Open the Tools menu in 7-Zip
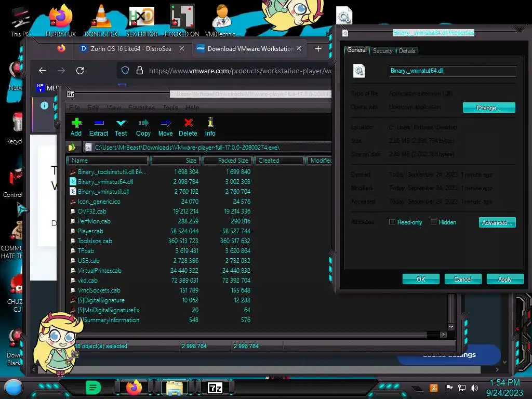Viewport: 532px width, 399px height. tap(170, 108)
